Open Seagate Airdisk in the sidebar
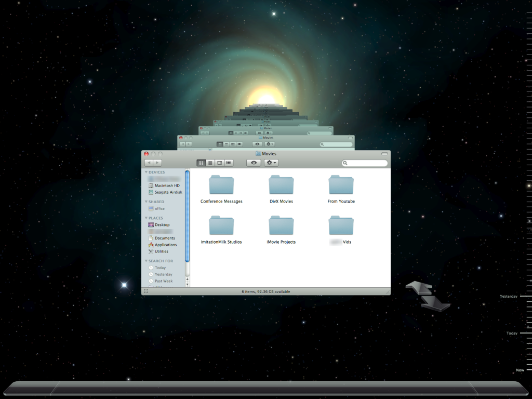This screenshot has height=399, width=532. (165, 192)
